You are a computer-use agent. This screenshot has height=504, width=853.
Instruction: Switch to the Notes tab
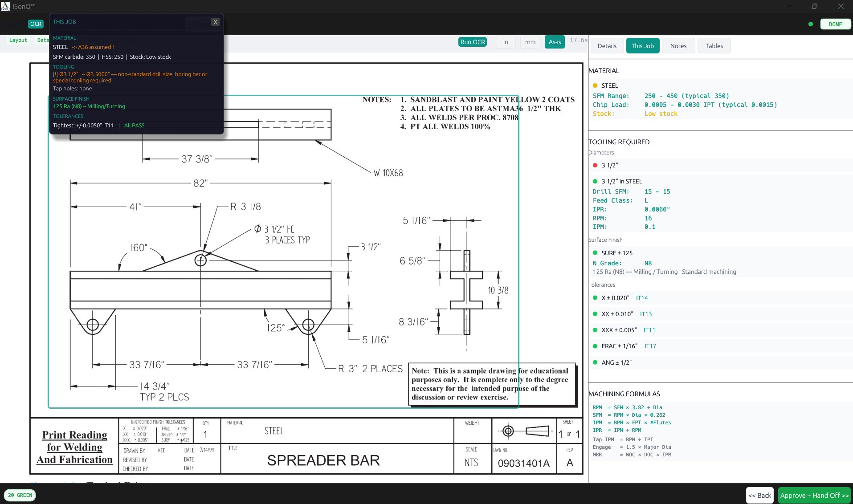678,45
